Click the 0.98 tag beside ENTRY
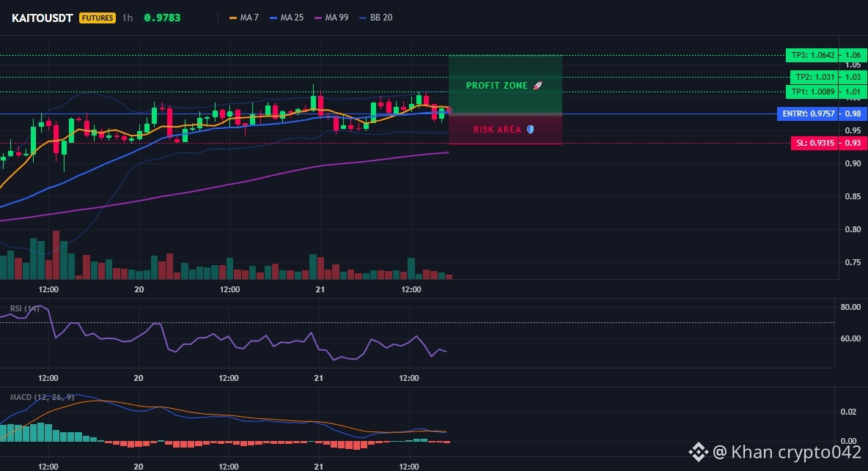Viewport: 868px width, 471px height. [853, 114]
